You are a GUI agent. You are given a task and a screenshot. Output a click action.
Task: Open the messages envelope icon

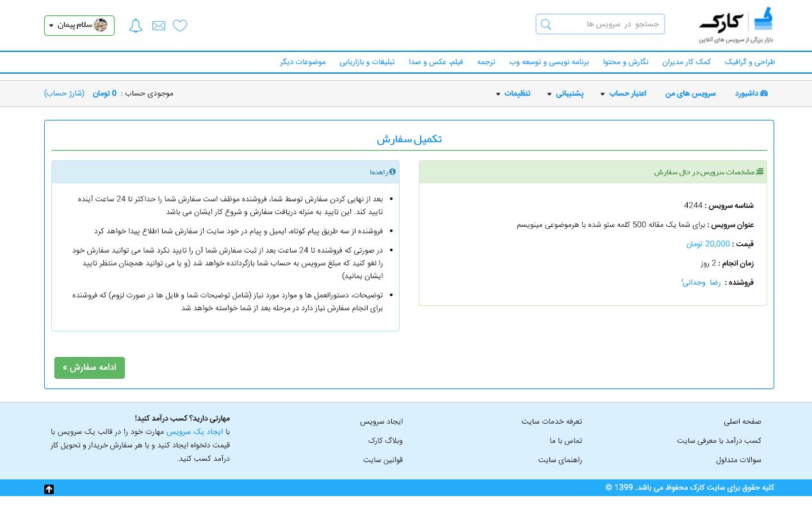click(x=159, y=26)
